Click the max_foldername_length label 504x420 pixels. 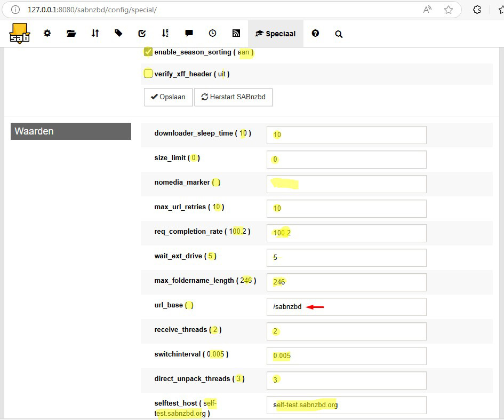[205, 280]
